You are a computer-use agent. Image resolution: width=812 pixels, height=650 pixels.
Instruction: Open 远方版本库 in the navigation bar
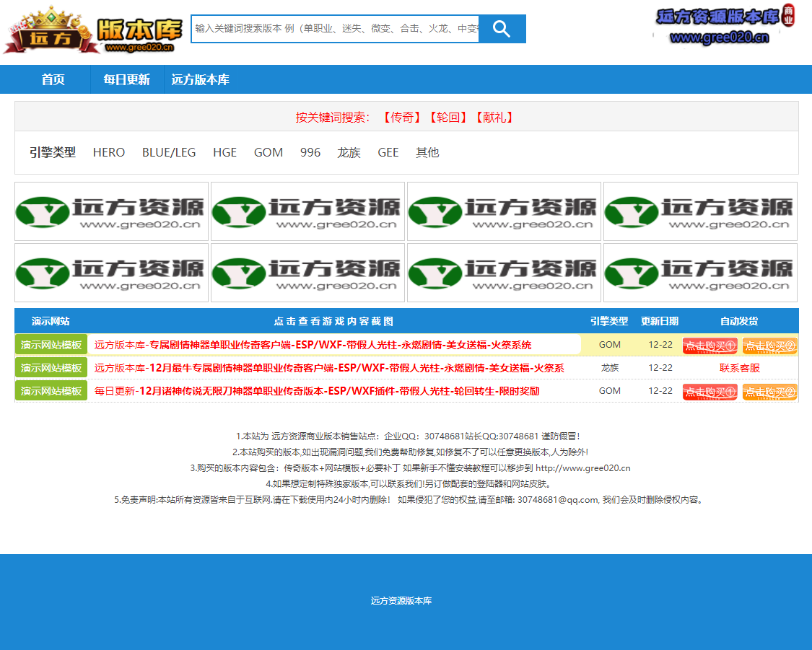coord(200,80)
